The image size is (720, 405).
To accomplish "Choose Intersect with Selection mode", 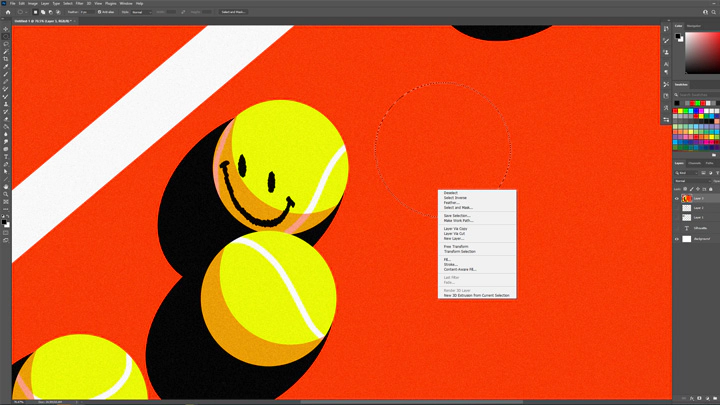I will [x=58, y=12].
